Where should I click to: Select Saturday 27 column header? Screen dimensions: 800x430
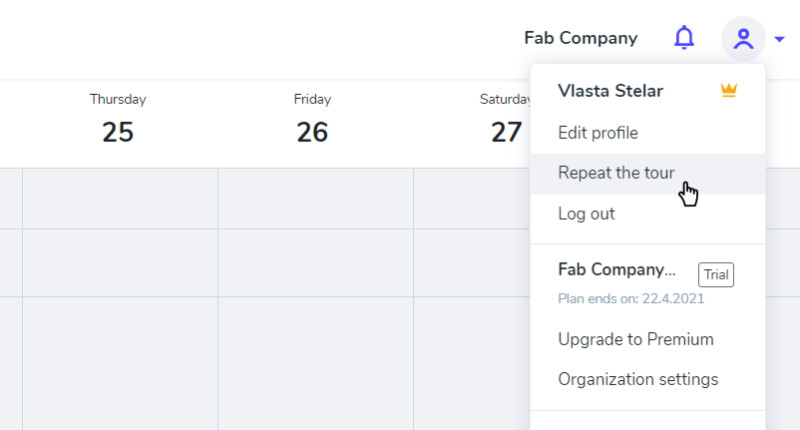[x=505, y=120]
